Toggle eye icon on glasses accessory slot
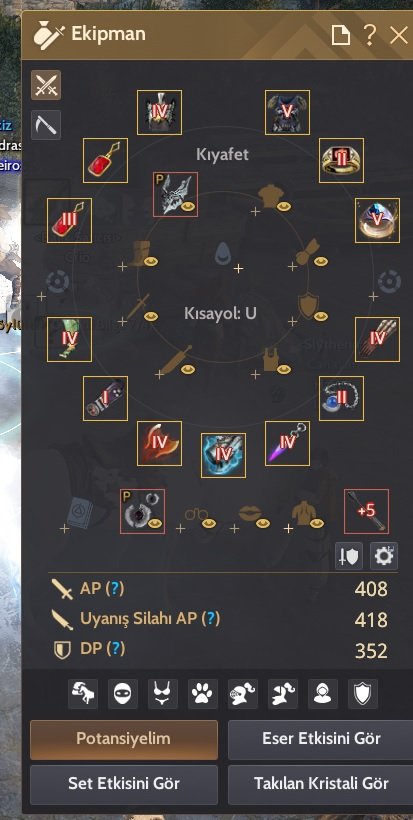Image resolution: width=413 pixels, height=820 pixels. (x=209, y=523)
